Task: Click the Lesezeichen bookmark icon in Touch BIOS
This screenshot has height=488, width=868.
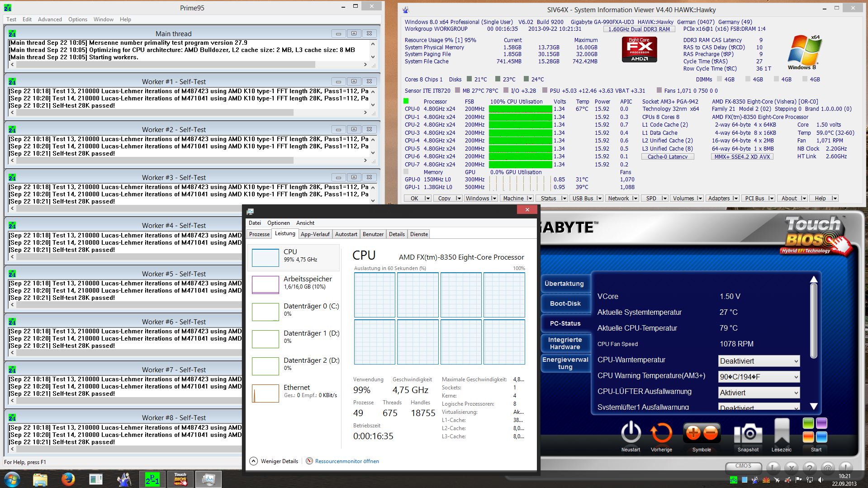Action: [782, 431]
